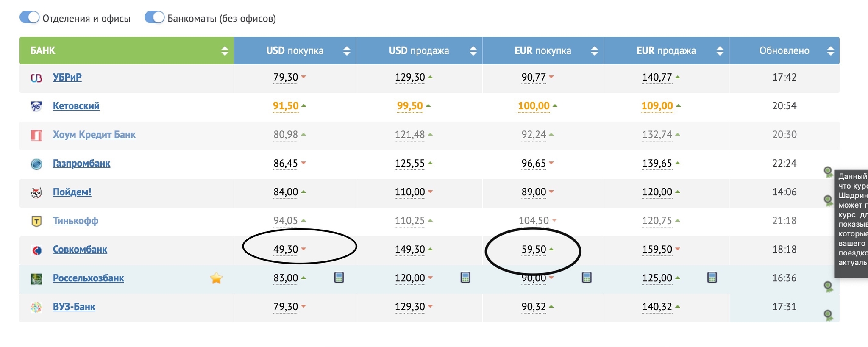The height and width of the screenshot is (347, 868).
Task: Click the green badge in Пойдем! row
Action: point(828,200)
